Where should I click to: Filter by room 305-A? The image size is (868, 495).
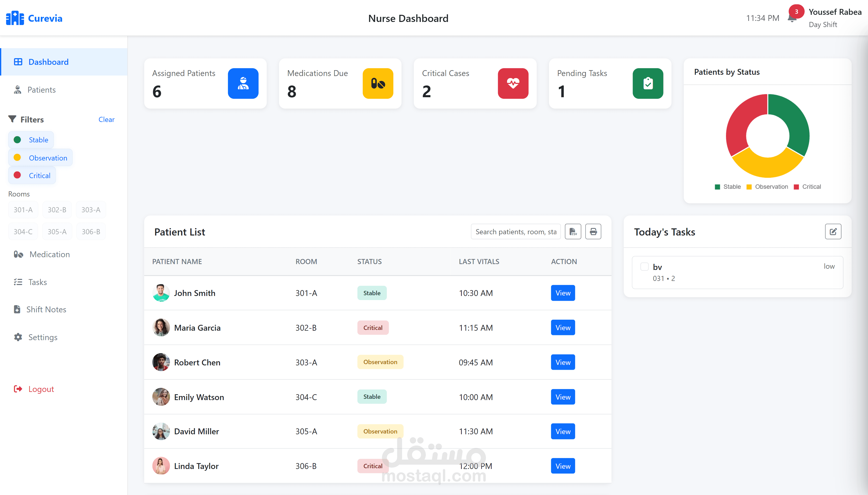[57, 231]
